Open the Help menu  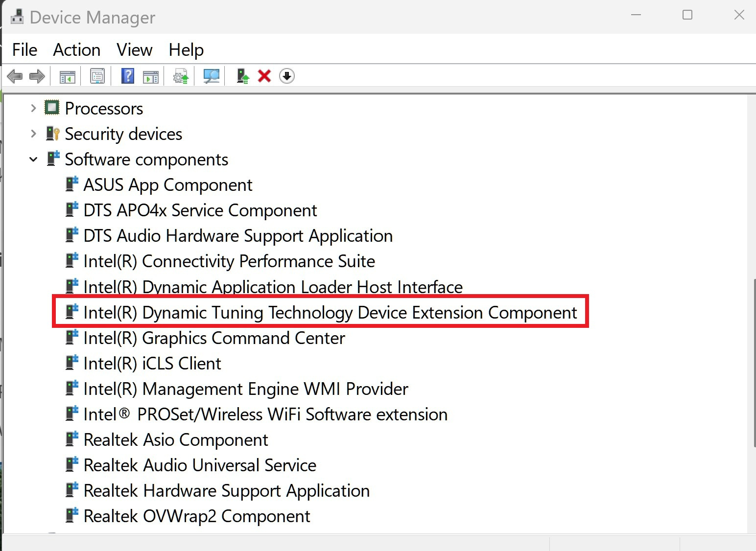(186, 50)
